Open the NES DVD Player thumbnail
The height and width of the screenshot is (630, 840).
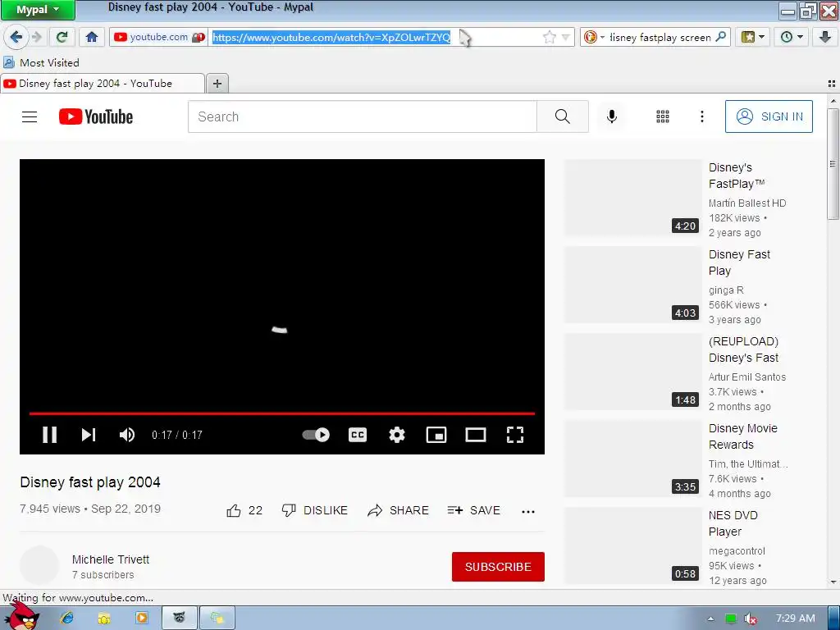(x=632, y=546)
